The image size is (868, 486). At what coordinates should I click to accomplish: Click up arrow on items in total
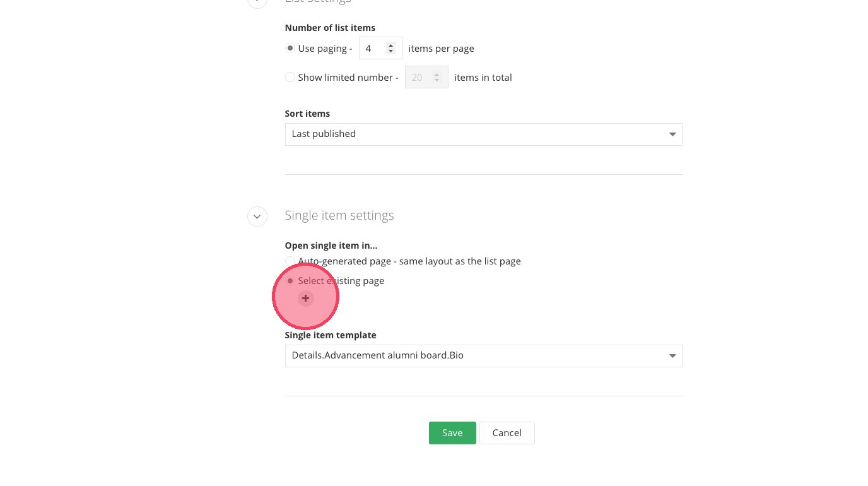click(x=437, y=74)
